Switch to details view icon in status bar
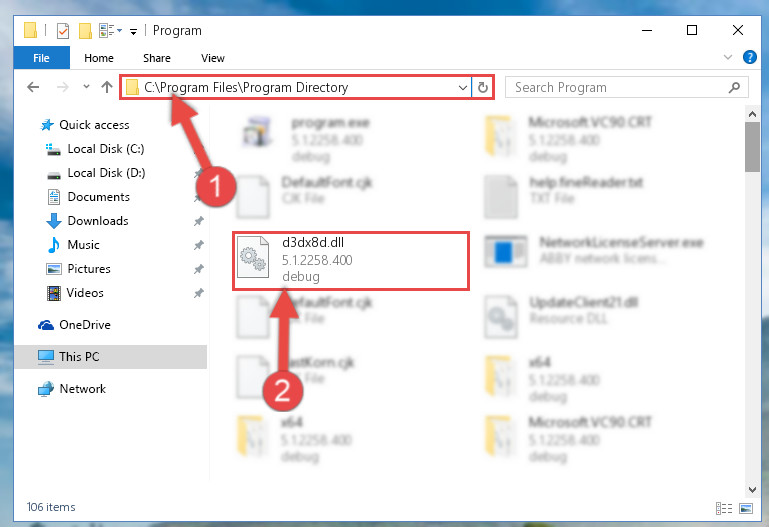Screen dimensions: 769x527 724,508
